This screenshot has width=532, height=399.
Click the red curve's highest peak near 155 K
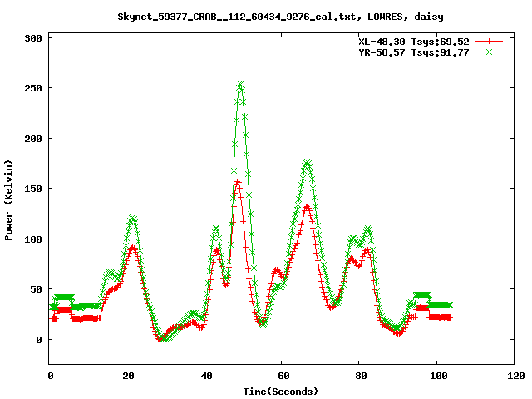pyautogui.click(x=238, y=182)
